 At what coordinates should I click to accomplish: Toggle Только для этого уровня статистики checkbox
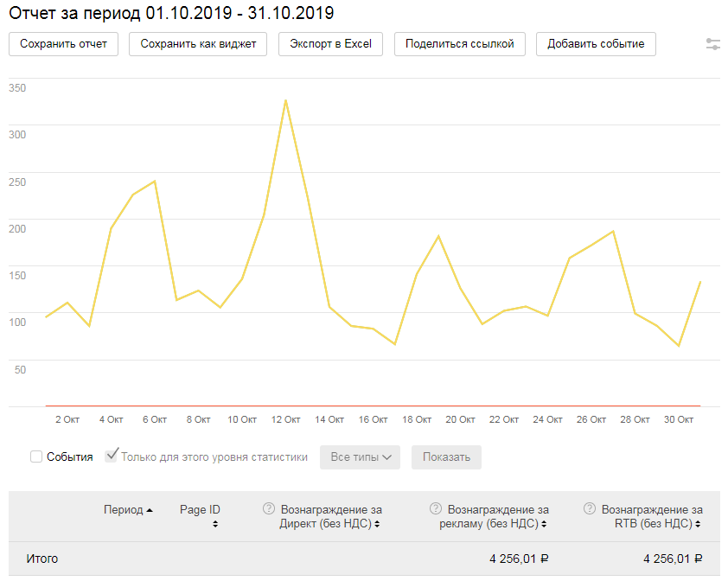pos(112,456)
